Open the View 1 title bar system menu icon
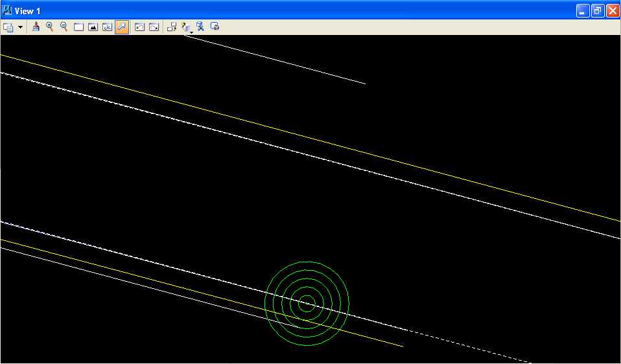621x364 pixels. 8,10
